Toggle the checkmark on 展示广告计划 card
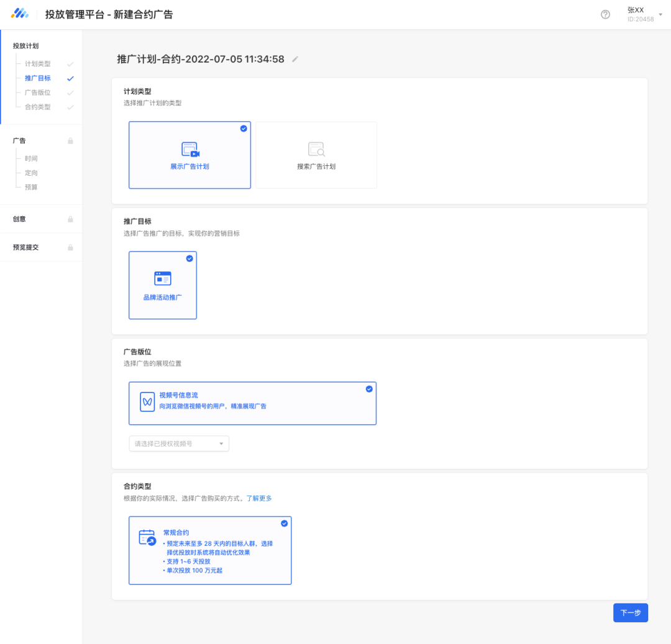This screenshot has width=671, height=644. [244, 129]
